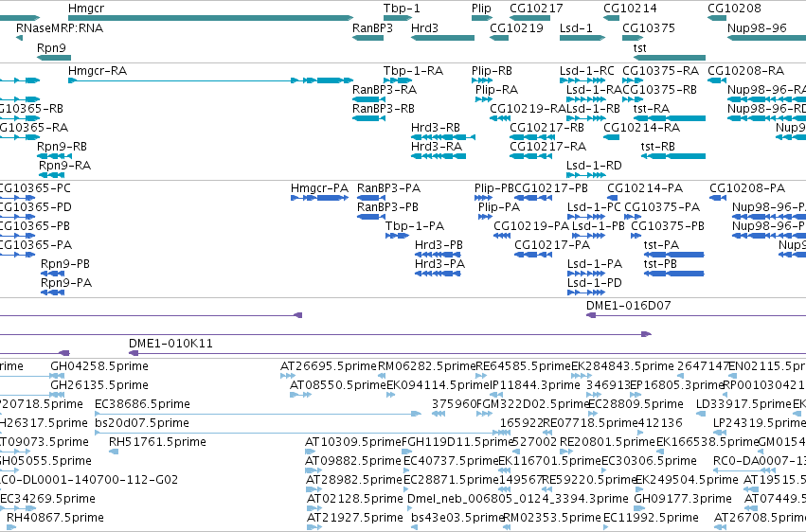The image size is (806, 532).
Task: Click the Rpn9-PA protein label
Action: pos(66,283)
